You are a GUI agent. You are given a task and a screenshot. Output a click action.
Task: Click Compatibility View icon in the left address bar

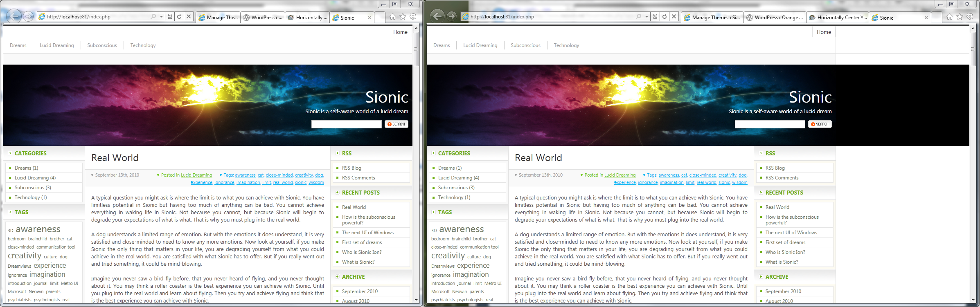tap(170, 17)
